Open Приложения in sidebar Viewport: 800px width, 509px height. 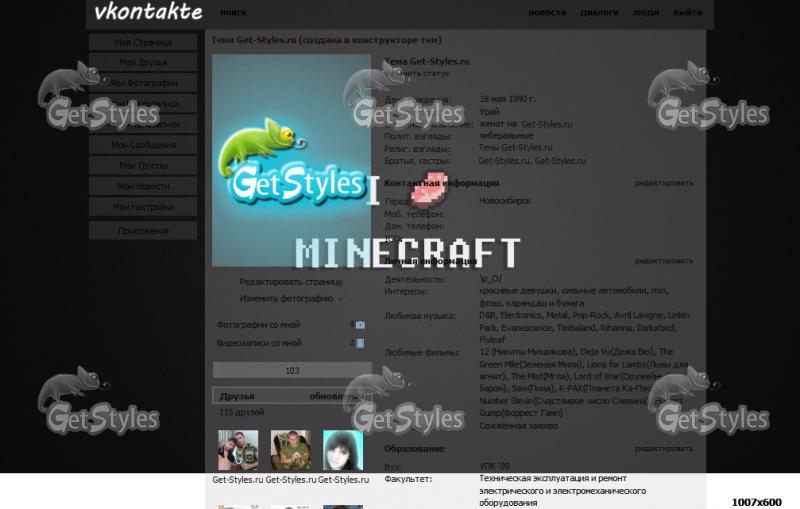pyautogui.click(x=143, y=231)
